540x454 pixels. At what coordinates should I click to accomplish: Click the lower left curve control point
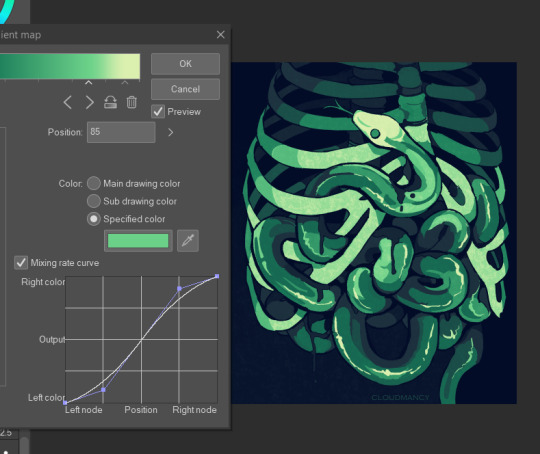coord(103,390)
